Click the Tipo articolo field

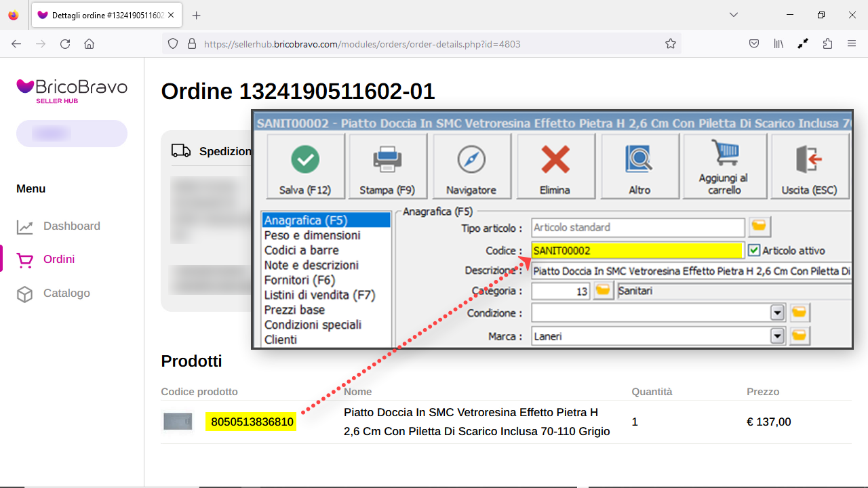click(x=637, y=227)
